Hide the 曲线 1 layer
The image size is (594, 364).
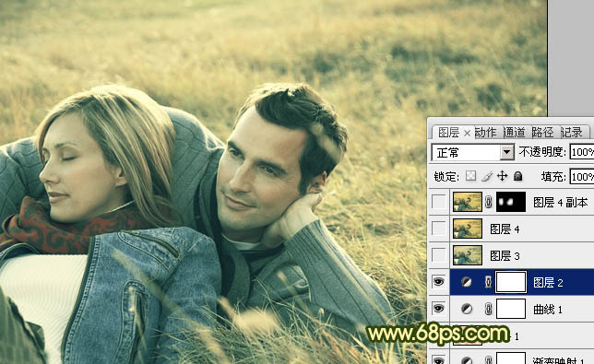point(439,309)
